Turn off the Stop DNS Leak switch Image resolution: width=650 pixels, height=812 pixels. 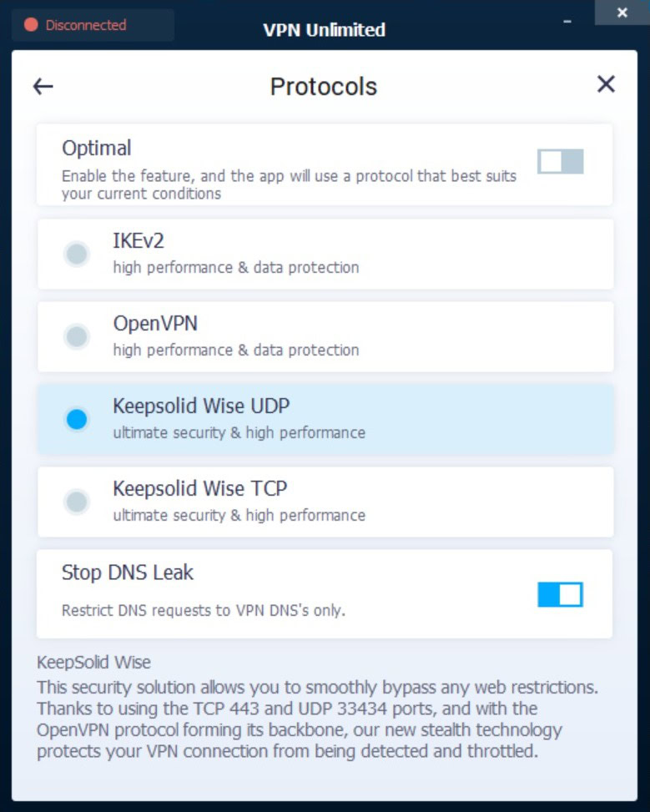[x=560, y=594]
